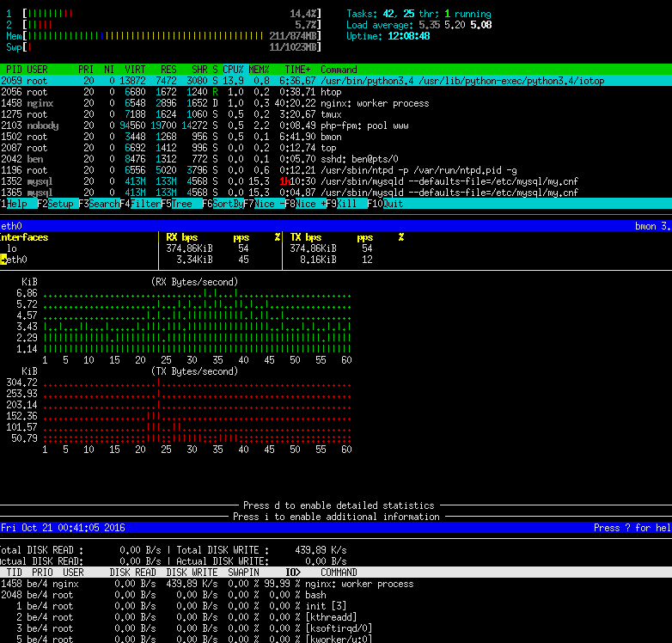Screen dimensions: 672x643
Task: Sort by MEM% column header
Action: tap(260, 70)
